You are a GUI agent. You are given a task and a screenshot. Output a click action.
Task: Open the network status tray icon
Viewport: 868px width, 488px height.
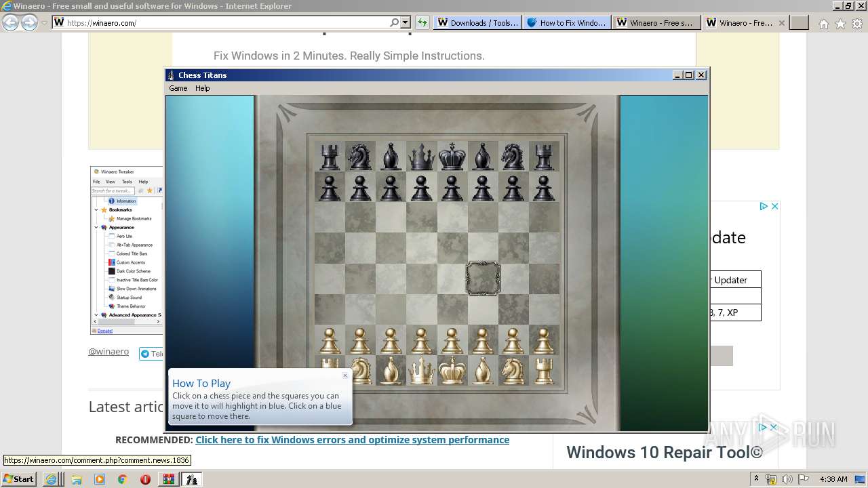tap(771, 479)
